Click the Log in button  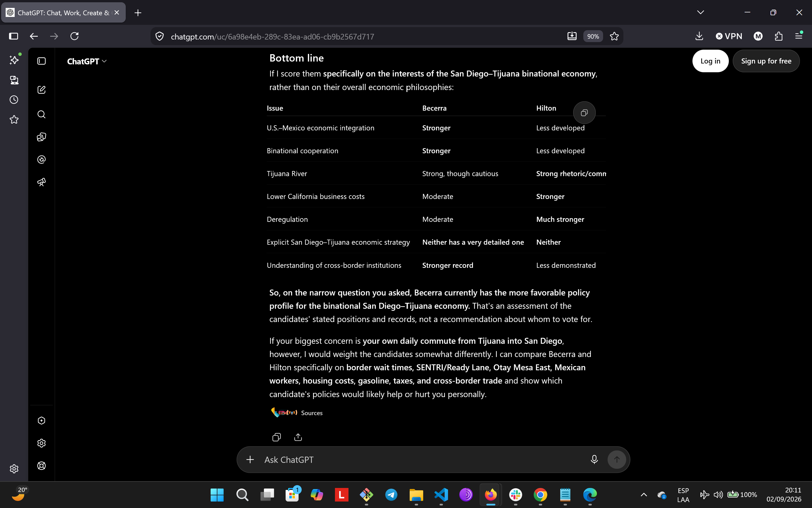[710, 61]
